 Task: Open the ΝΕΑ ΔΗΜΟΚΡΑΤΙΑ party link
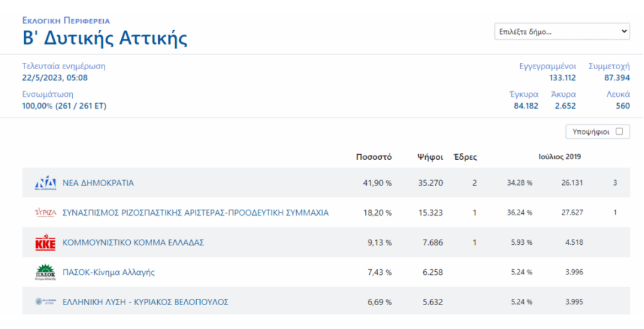coord(98,183)
